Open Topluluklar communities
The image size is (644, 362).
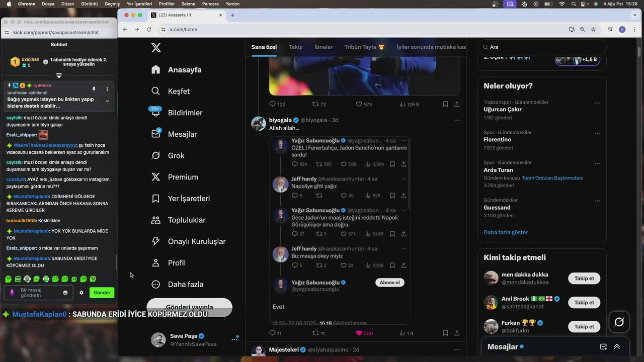[x=178, y=220]
